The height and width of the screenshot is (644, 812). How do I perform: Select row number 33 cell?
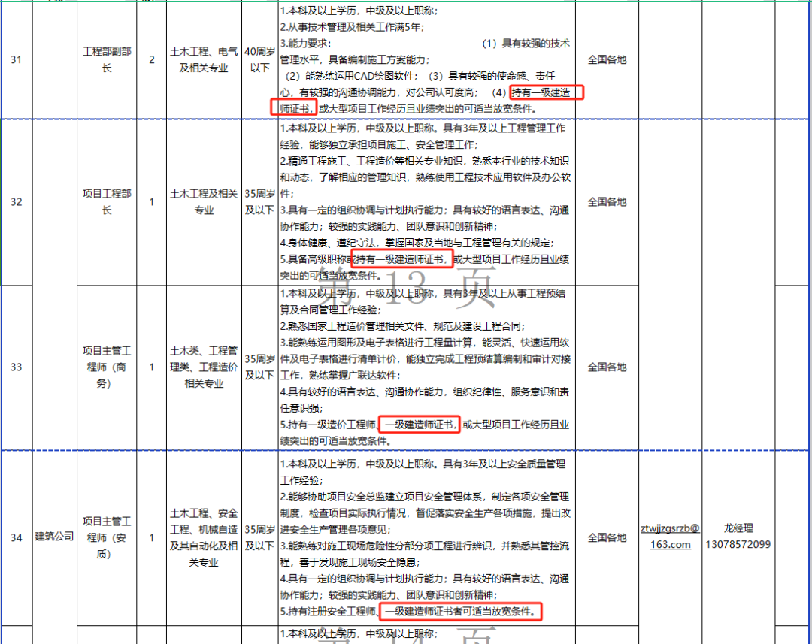tap(17, 367)
